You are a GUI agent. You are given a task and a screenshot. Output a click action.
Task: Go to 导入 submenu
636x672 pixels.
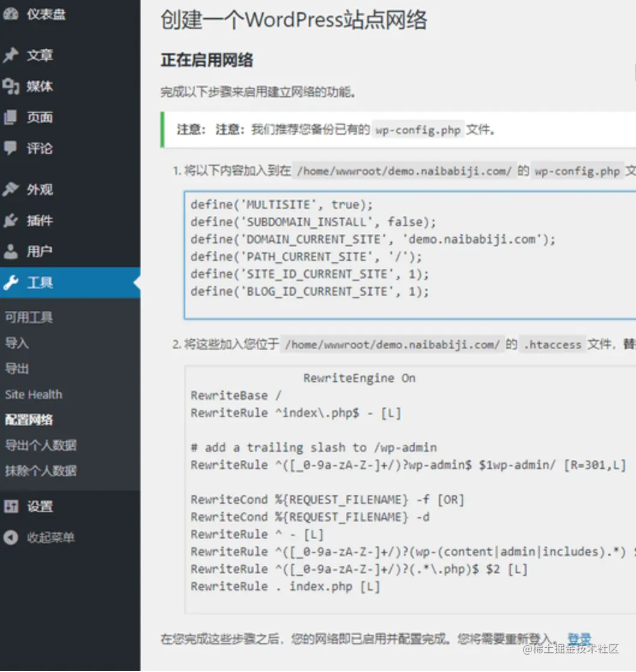point(17,343)
